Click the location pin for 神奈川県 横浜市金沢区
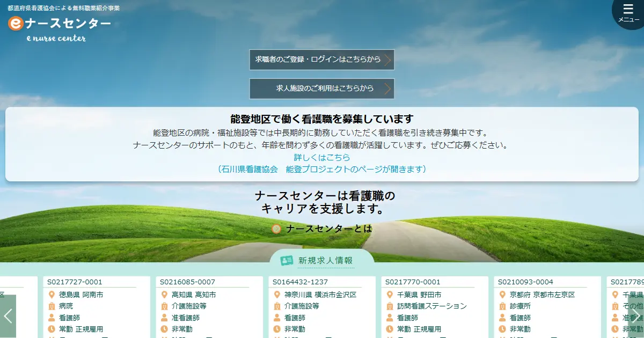Screen dimensions: 644x338 tap(277, 295)
